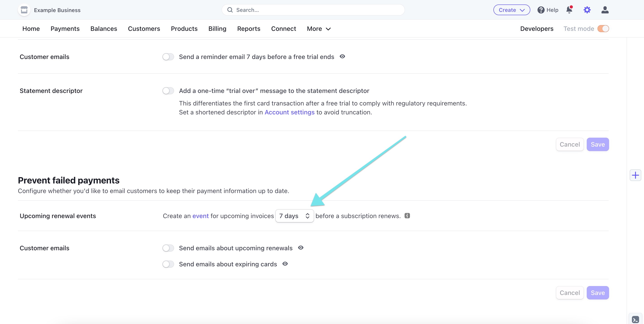The height and width of the screenshot is (324, 644).
Task: Open the terminal shell icon
Action: 635,319
